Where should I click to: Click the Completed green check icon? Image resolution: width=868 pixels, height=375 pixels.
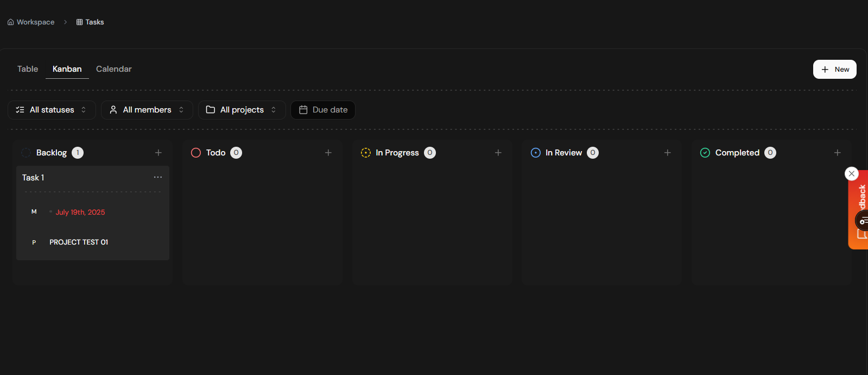click(705, 153)
